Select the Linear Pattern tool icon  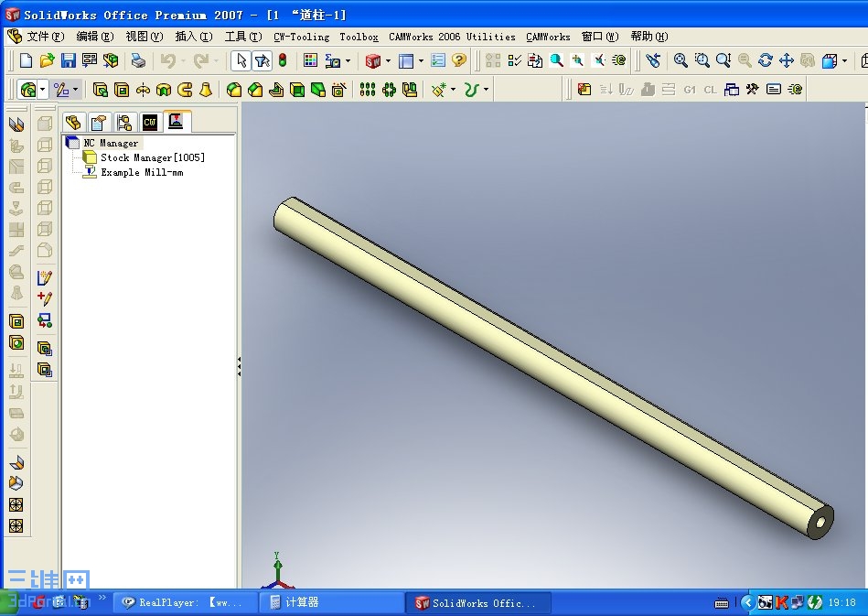[368, 89]
